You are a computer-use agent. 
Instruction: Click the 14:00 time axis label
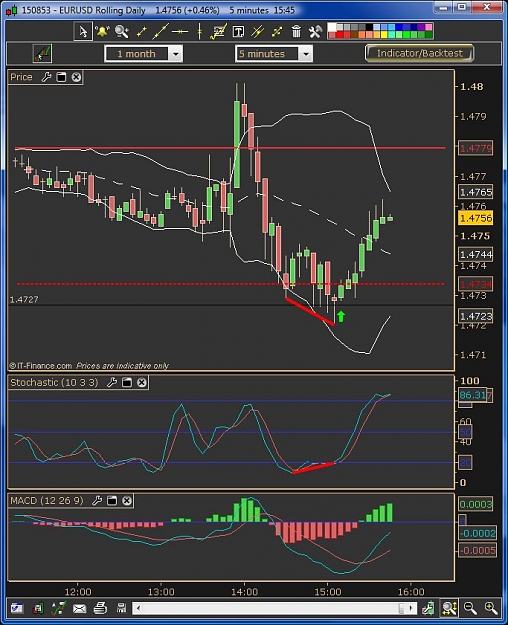point(244,592)
